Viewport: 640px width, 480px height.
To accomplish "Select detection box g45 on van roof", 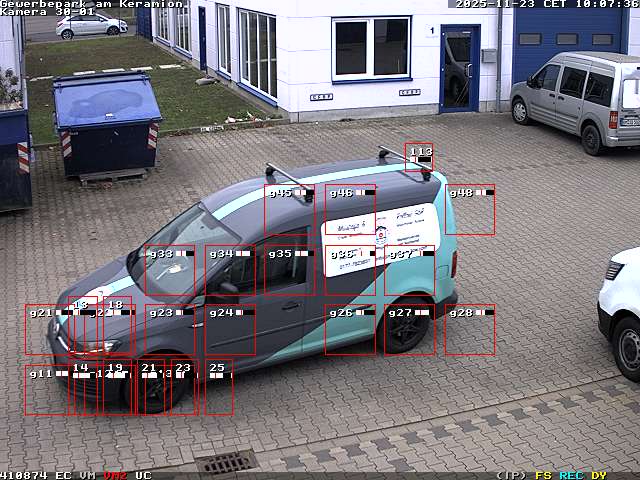I will [x=289, y=210].
